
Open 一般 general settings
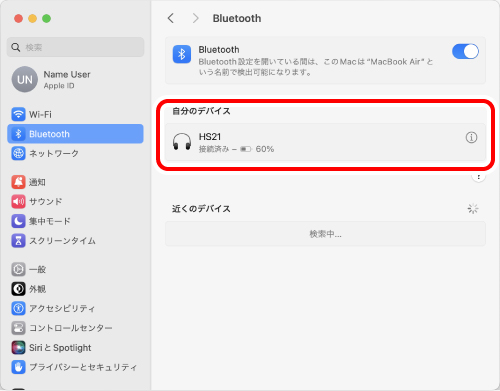pyautogui.click(x=75, y=269)
